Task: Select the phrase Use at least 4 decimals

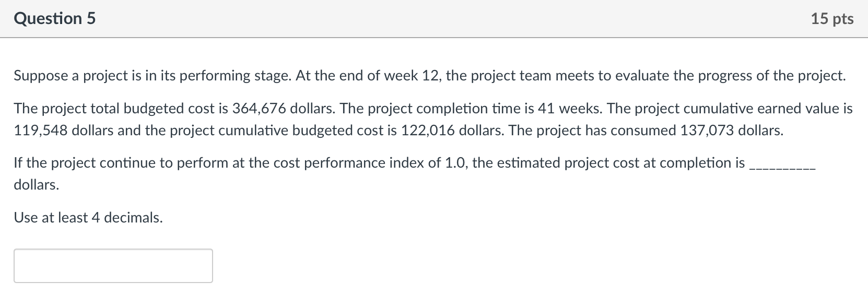Action: [x=88, y=217]
